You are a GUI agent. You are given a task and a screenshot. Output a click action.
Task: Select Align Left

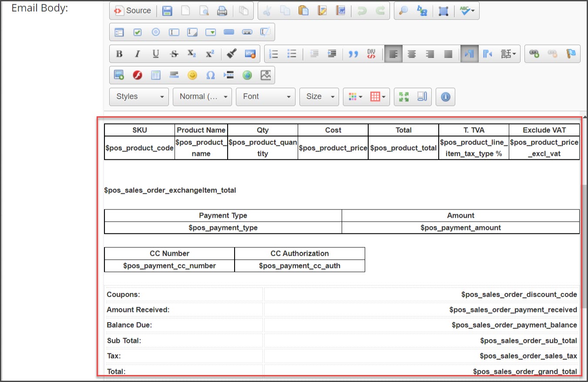coord(393,54)
